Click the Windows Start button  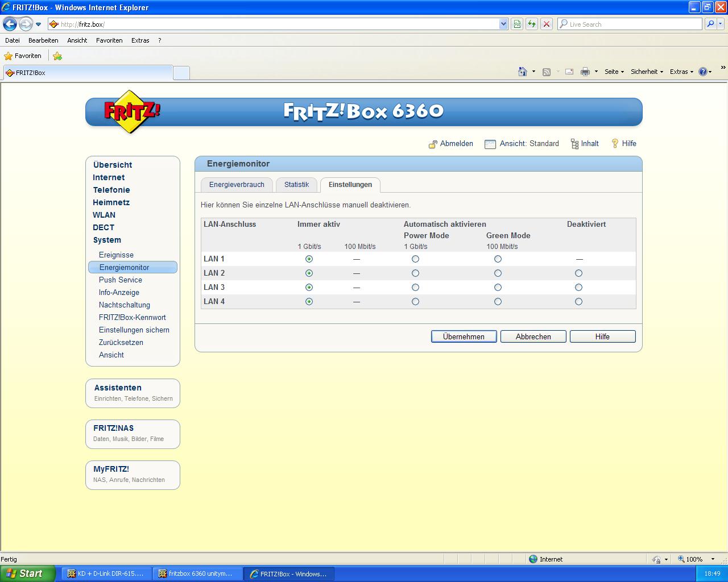(28, 573)
